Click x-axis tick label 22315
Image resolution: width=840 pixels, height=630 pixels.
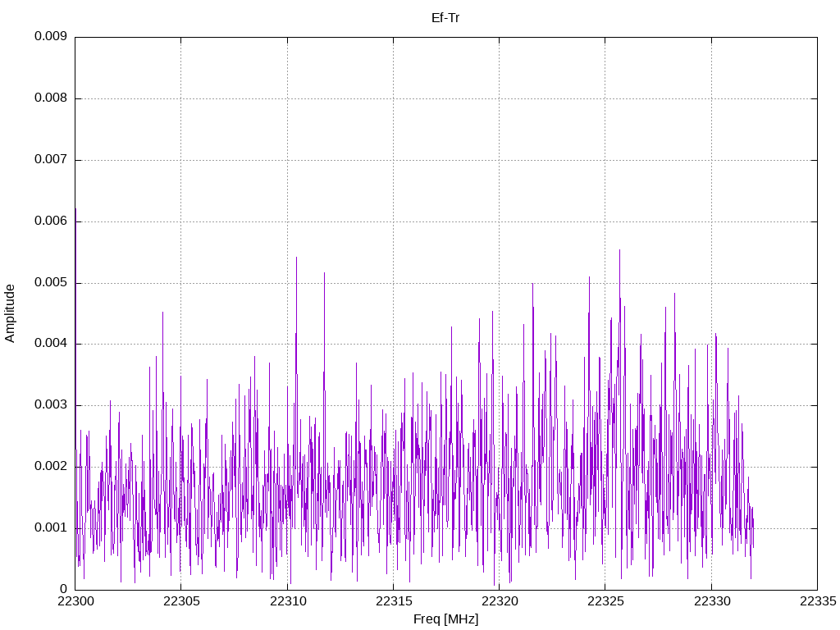point(394,601)
